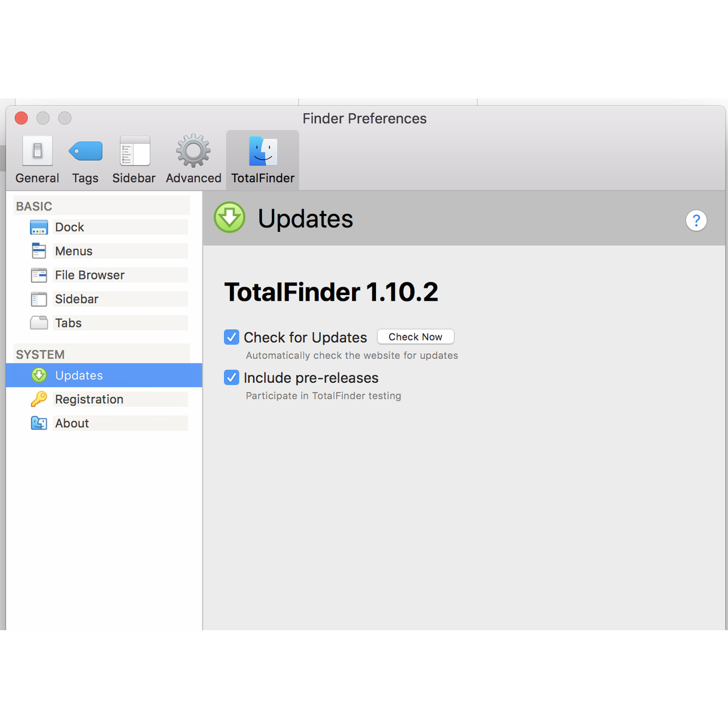Click the Check Now button
This screenshot has height=728, width=728.
[416, 337]
